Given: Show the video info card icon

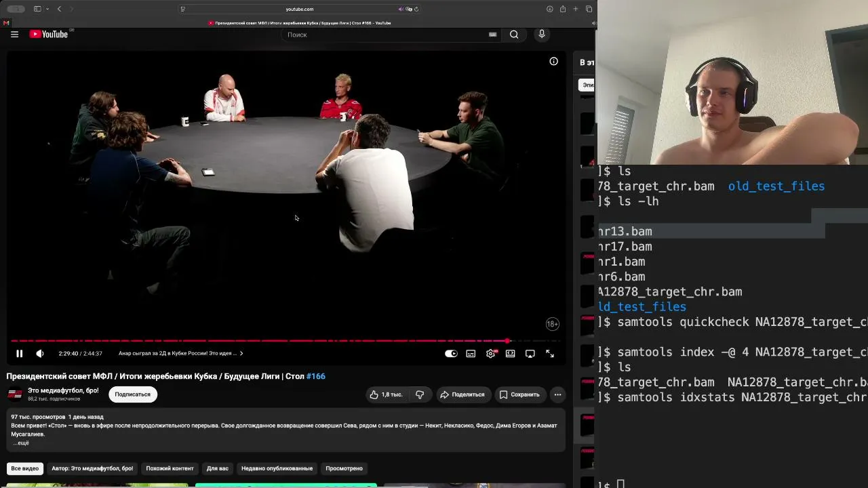Looking at the screenshot, I should click(x=553, y=62).
